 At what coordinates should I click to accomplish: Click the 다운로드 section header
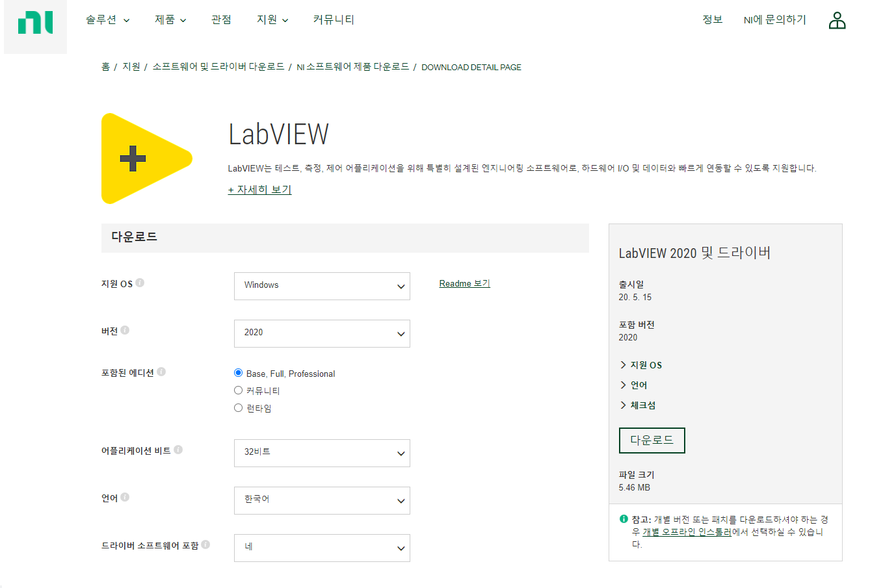tap(345, 238)
